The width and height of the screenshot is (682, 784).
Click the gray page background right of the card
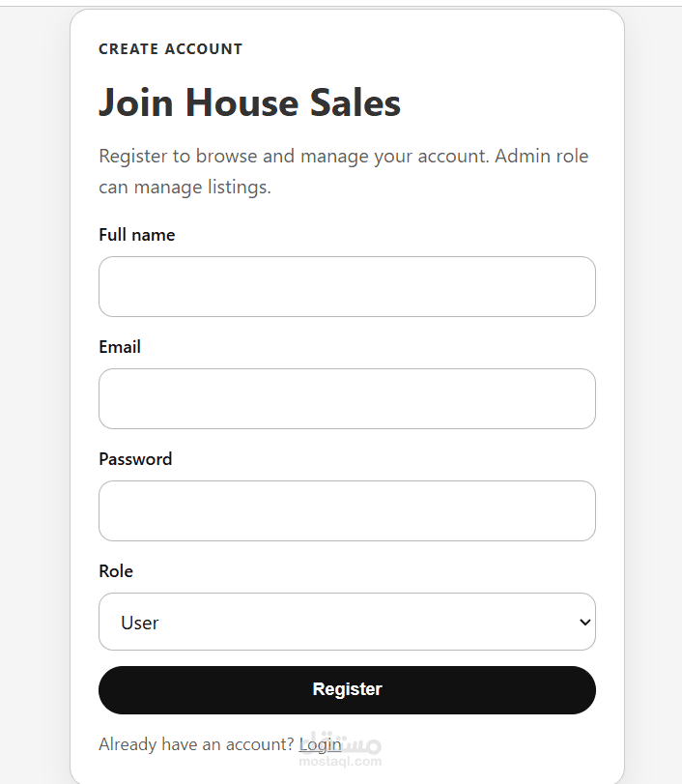(653, 387)
